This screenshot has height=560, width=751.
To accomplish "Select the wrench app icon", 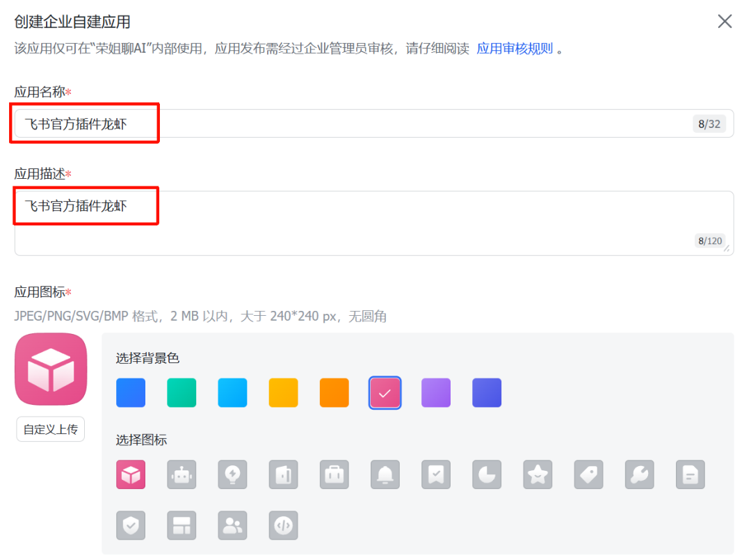I will (640, 474).
